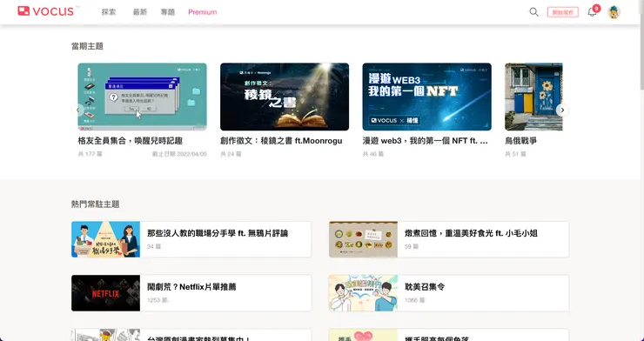644x341 pixels.
Task: Click the 熱門常駐主題 section heading
Action: [95, 204]
